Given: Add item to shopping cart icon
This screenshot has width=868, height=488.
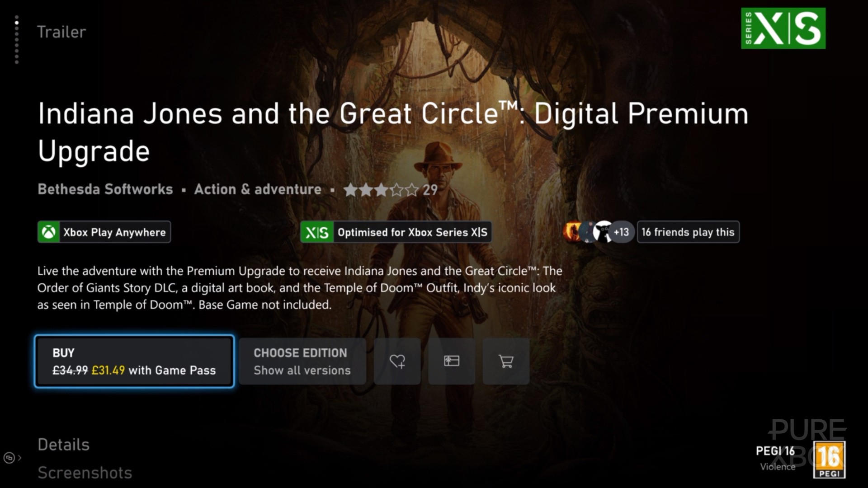Looking at the screenshot, I should pyautogui.click(x=506, y=361).
